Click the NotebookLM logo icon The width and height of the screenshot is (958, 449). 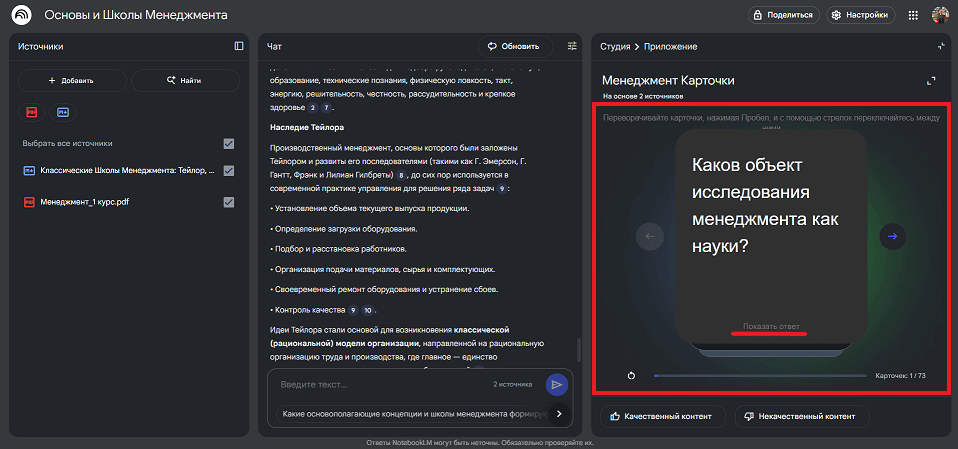[x=22, y=15]
